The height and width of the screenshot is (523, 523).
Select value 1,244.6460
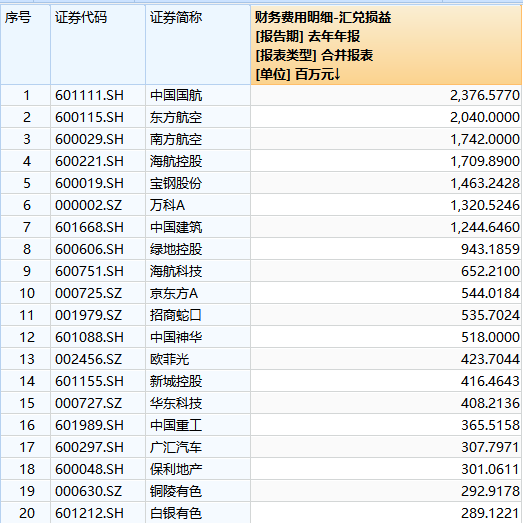[x=485, y=227]
